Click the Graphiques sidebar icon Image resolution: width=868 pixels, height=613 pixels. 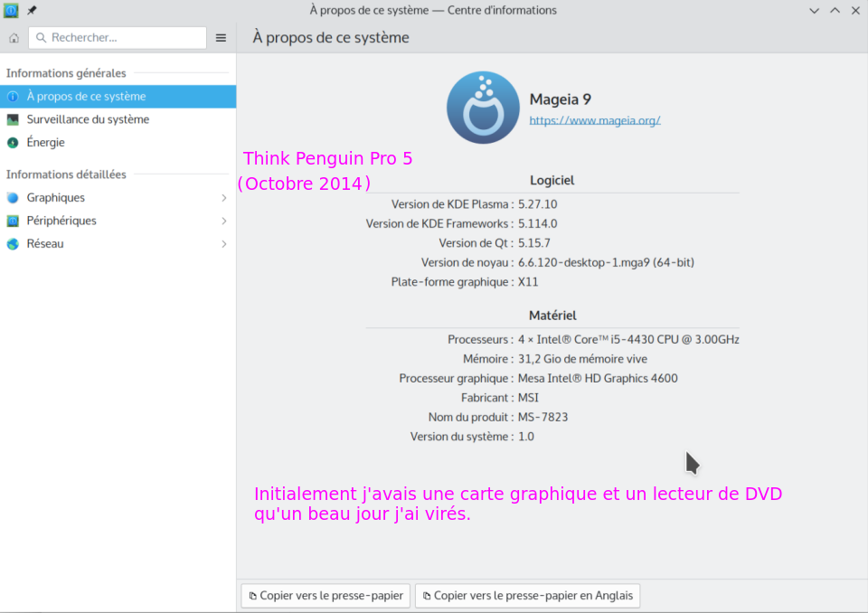(13, 198)
